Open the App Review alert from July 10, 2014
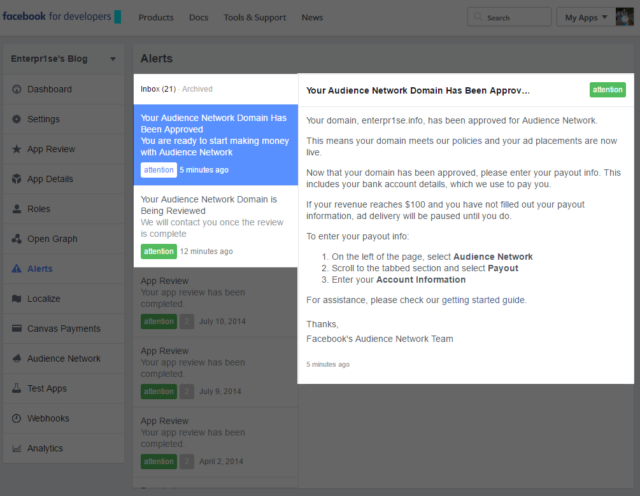Viewport: 640px width, 496px height. pos(216,302)
